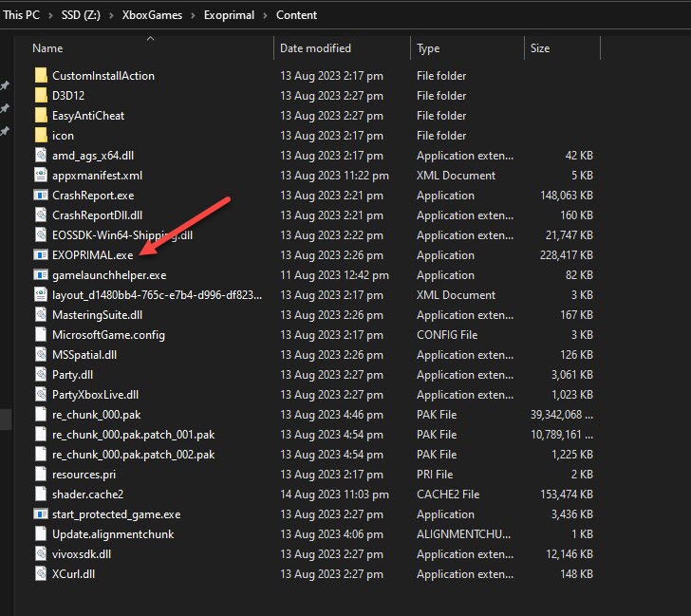Select the EasyAntiCheat folder name
This screenshot has height=616, width=691.
coord(88,116)
